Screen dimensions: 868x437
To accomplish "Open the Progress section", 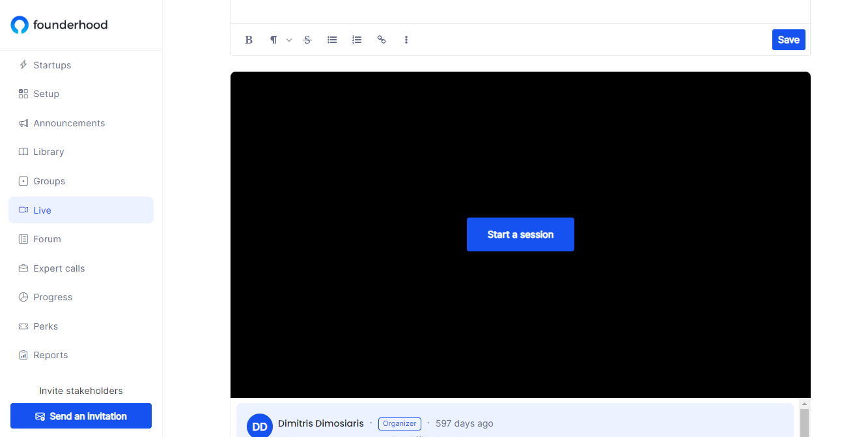I will coord(52,297).
